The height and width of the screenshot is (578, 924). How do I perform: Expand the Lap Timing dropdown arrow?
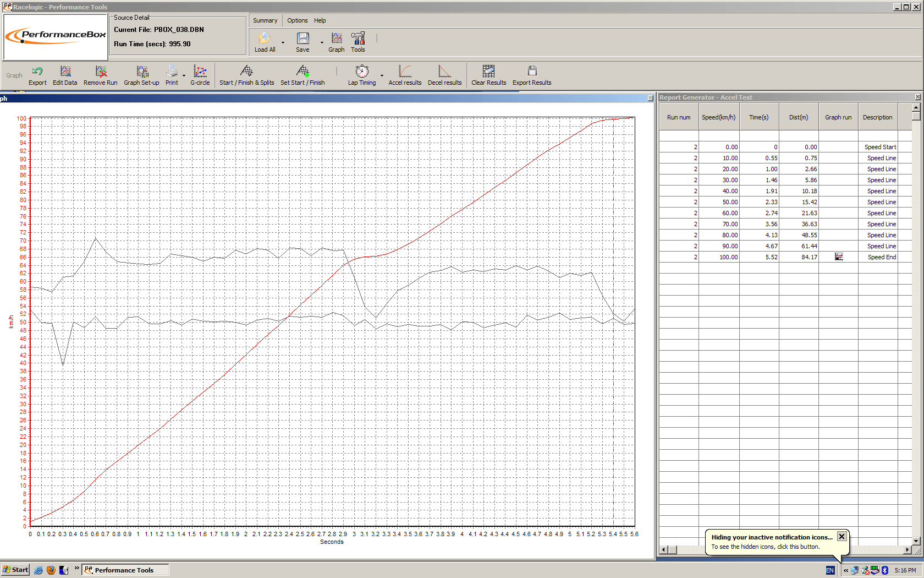point(382,75)
